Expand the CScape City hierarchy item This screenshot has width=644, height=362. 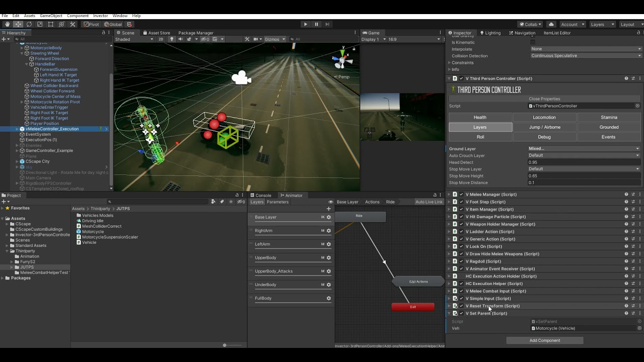click(17, 161)
